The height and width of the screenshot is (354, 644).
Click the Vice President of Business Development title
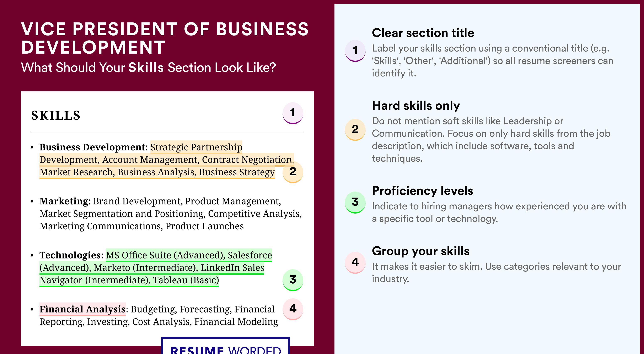click(165, 38)
